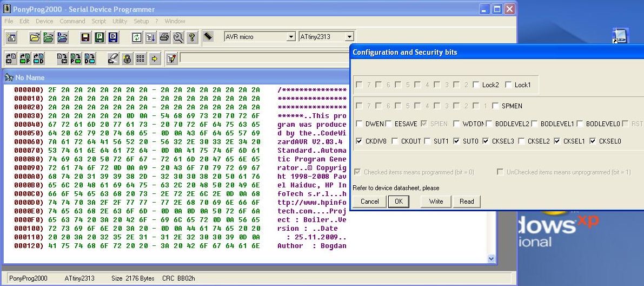Toggle the CKSEL2 fuse checkbox

(x=522, y=141)
